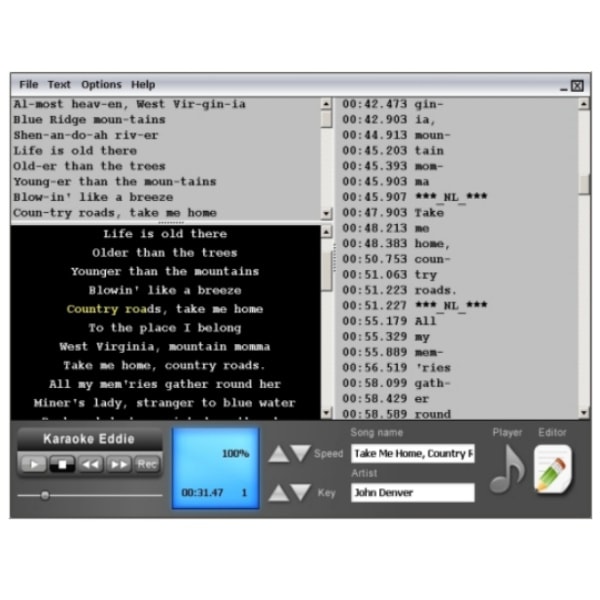Select line 'Life is old there' in top panel

pyautogui.click(x=75, y=151)
